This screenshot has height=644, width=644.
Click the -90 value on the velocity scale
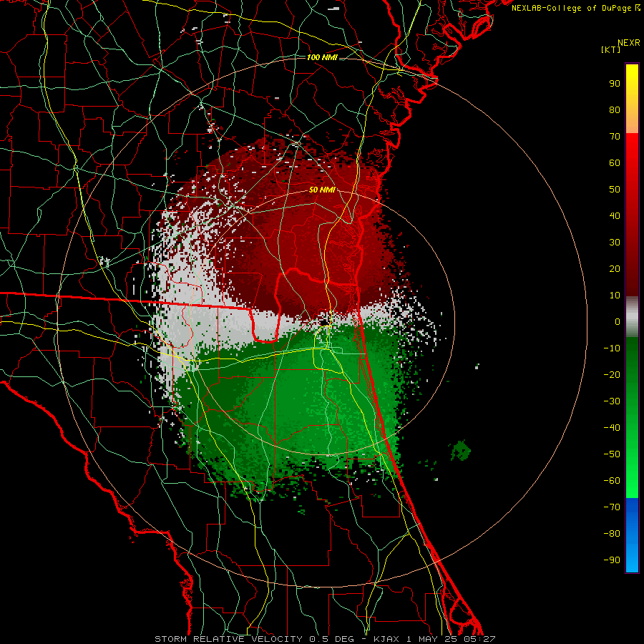click(612, 560)
